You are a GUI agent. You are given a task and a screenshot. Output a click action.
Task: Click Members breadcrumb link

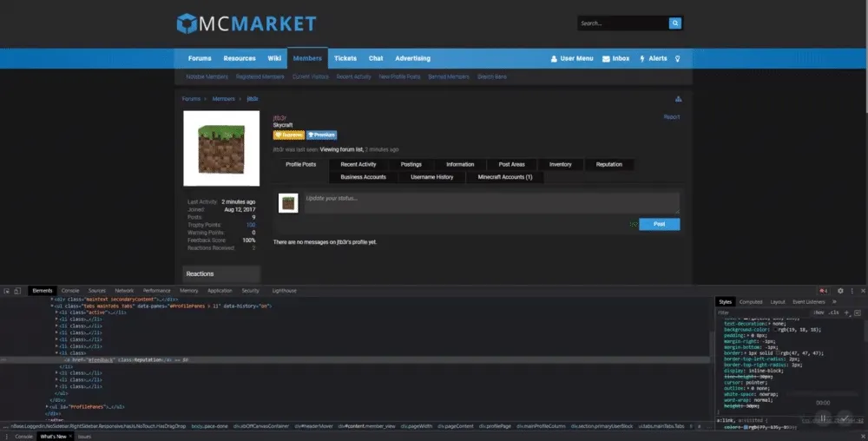[224, 99]
